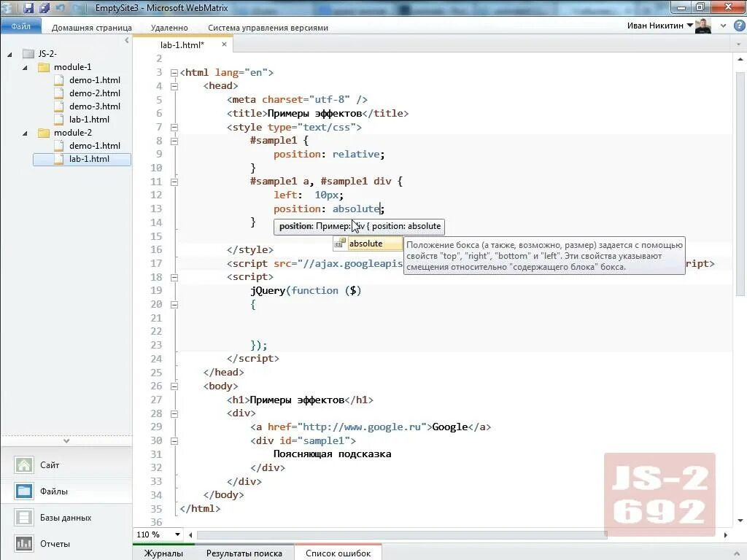Open the Результаты поиска panel
This screenshot has width=747, height=560.
[247, 553]
